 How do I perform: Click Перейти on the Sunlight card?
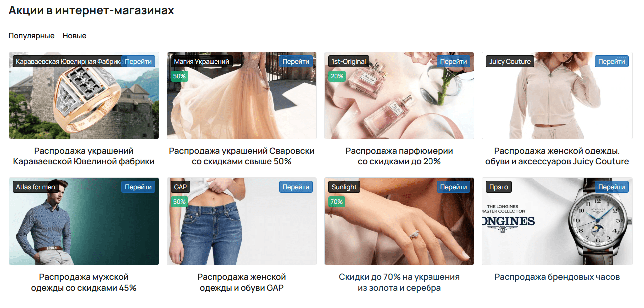454,187
